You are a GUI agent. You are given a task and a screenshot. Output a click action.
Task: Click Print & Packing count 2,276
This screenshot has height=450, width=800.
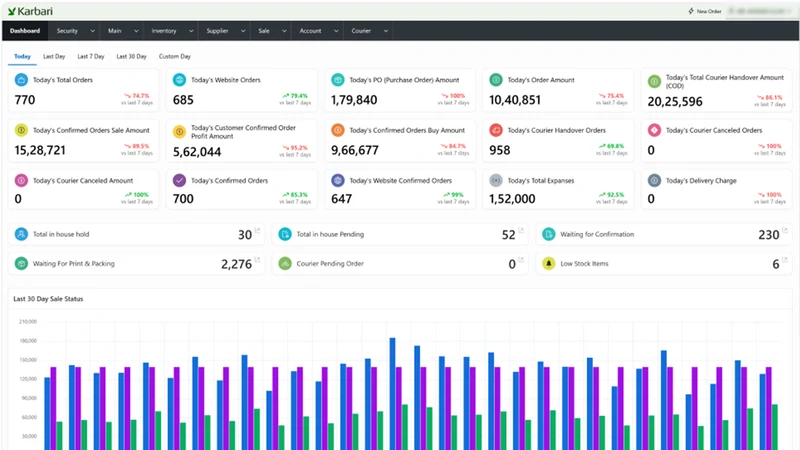click(236, 264)
